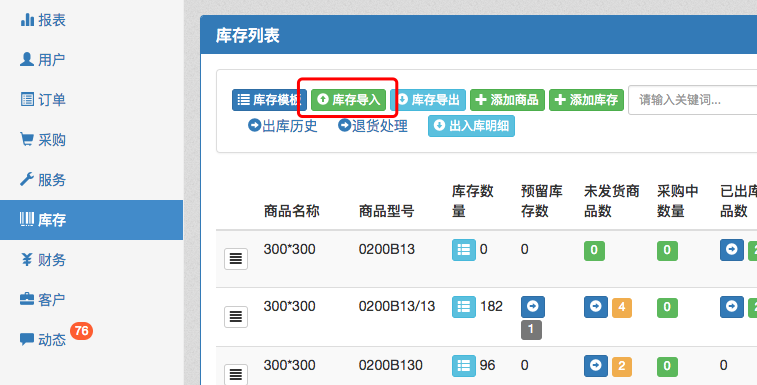Open row menu icon for 0200B130
The width and height of the screenshot is (757, 385).
coord(236,373)
